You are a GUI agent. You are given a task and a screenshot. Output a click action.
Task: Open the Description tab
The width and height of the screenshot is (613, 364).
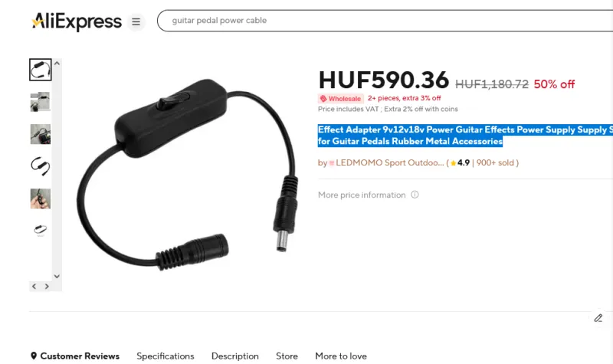coord(235,356)
